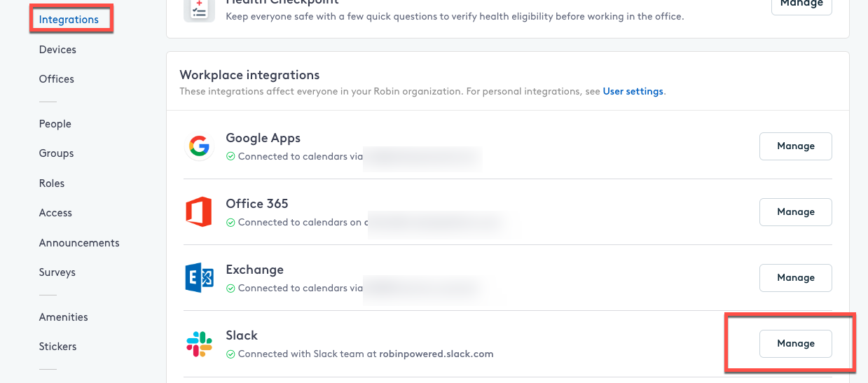Screen dimensions: 868x383
Task: Click green check icon under Office 365
Action: (230, 223)
